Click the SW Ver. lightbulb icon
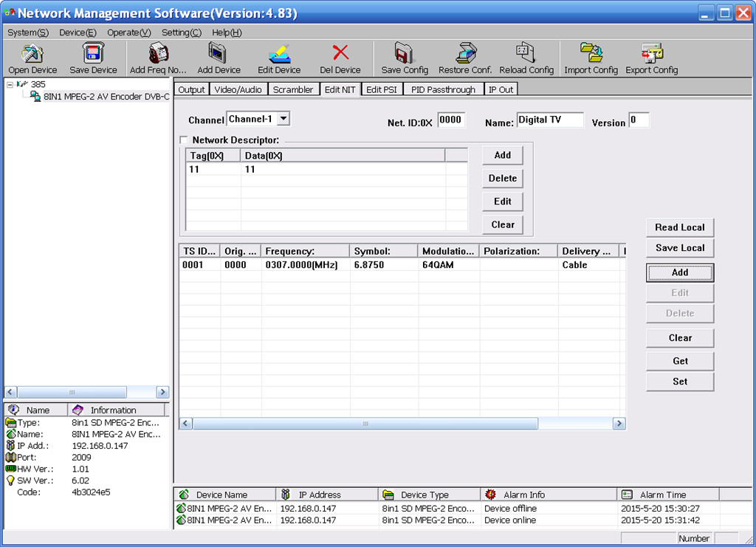Viewport: 756px width, 547px height. [10, 481]
